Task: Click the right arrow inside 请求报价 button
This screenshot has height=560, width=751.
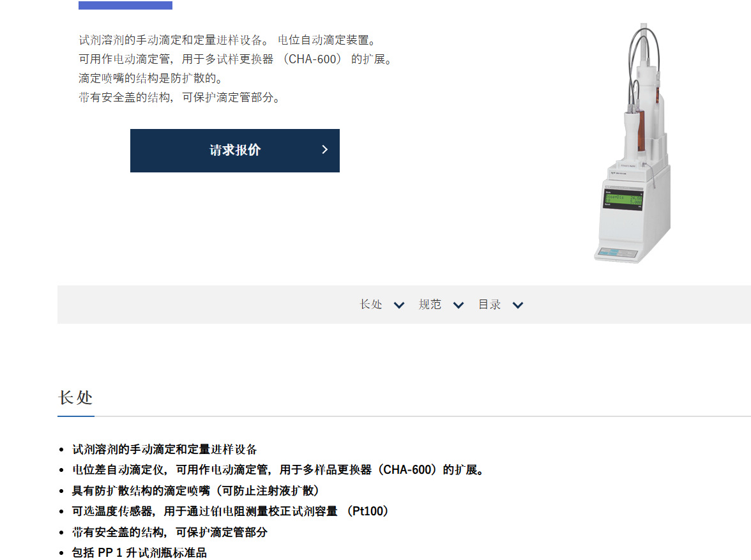Action: click(324, 150)
